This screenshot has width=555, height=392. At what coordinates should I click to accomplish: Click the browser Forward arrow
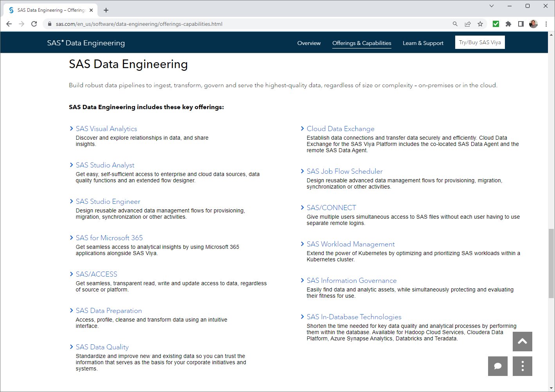[x=22, y=24]
